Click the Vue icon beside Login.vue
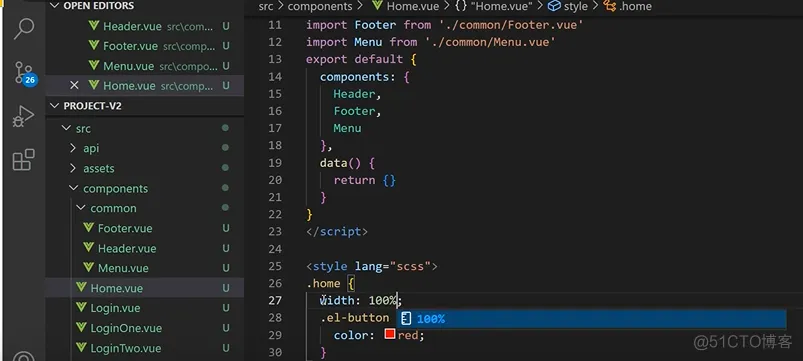This screenshot has width=803, height=361. click(81, 308)
